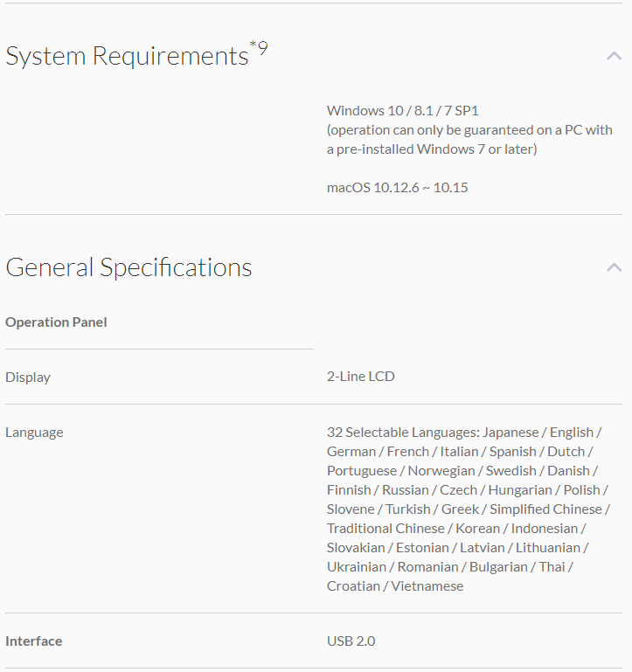Click the General Specifications heading

click(x=128, y=267)
